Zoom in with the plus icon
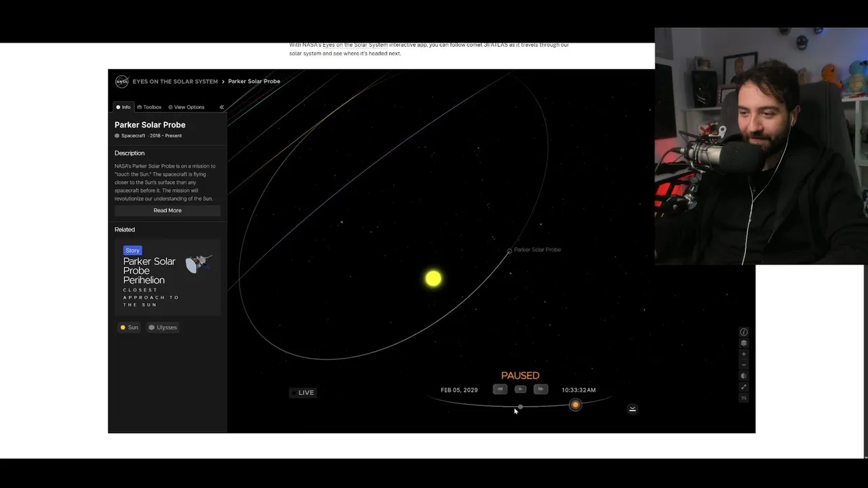This screenshot has height=488, width=868. pos(744,354)
